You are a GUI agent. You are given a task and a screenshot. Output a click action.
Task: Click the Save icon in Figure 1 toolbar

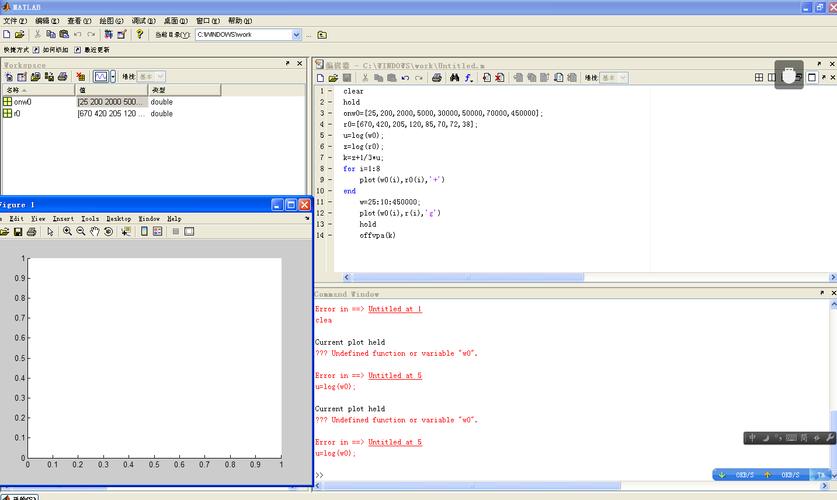pos(18,231)
